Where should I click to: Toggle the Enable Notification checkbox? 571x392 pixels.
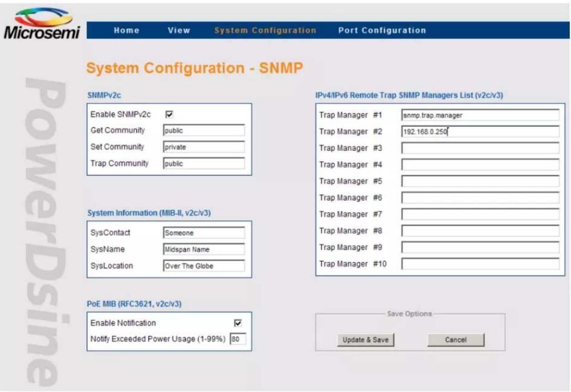point(237,323)
